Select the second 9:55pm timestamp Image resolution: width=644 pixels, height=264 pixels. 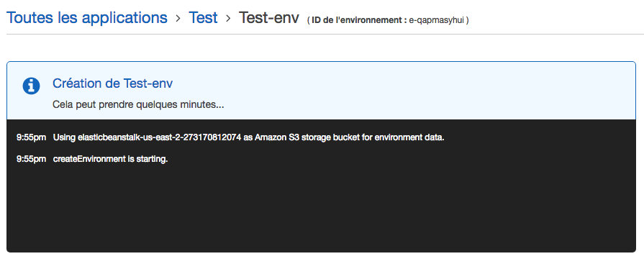pos(31,159)
